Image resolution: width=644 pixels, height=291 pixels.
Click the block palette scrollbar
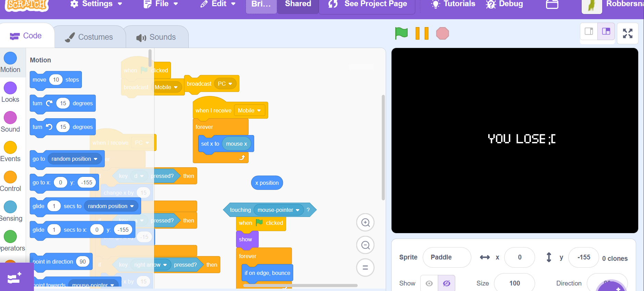(x=150, y=58)
